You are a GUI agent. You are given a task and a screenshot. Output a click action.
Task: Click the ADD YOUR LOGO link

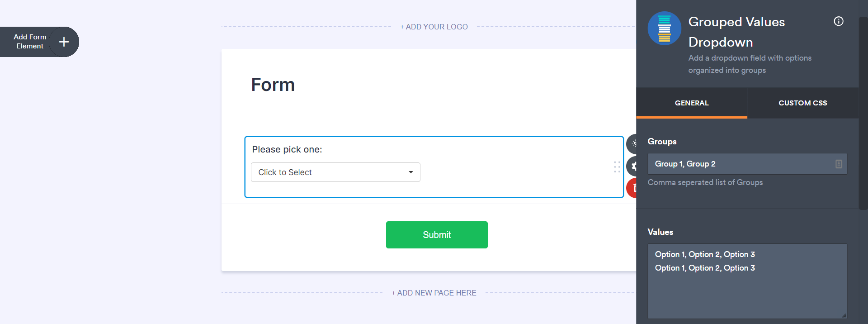434,27
